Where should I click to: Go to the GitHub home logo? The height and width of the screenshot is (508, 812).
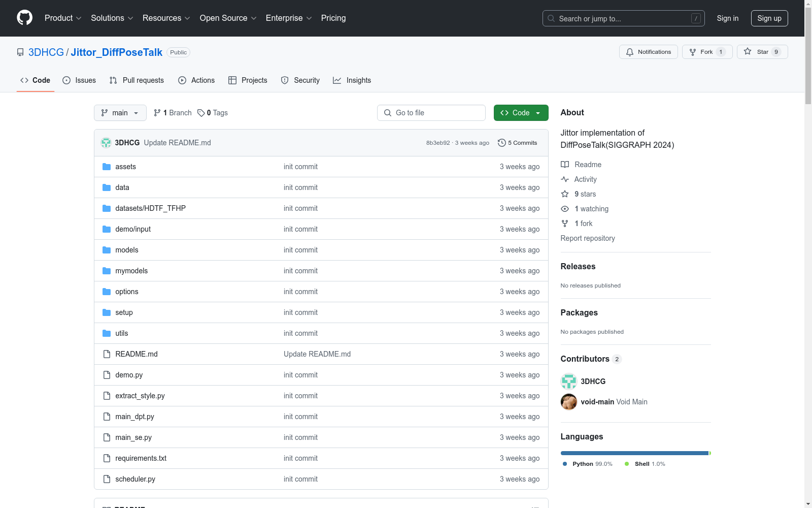click(24, 18)
